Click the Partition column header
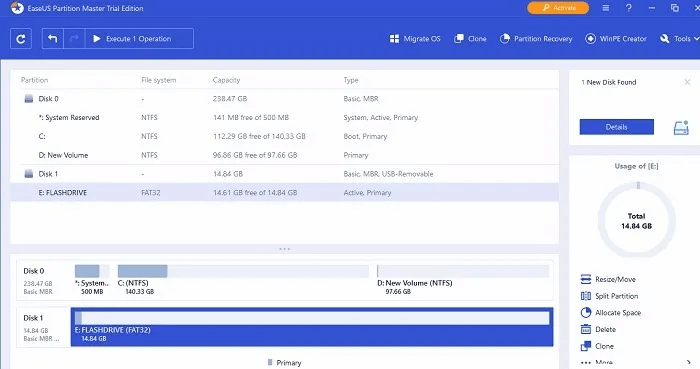The height and width of the screenshot is (369, 700). 34,80
